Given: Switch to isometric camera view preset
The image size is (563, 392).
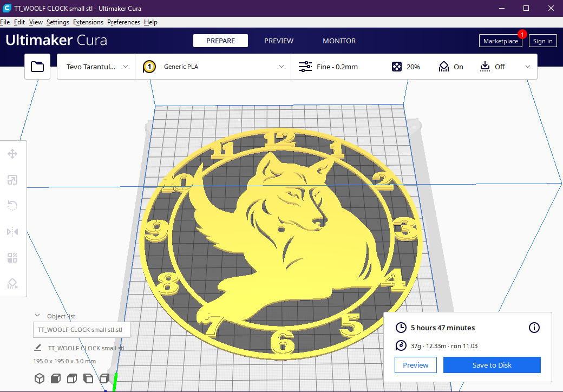Looking at the screenshot, I should pyautogui.click(x=39, y=378).
